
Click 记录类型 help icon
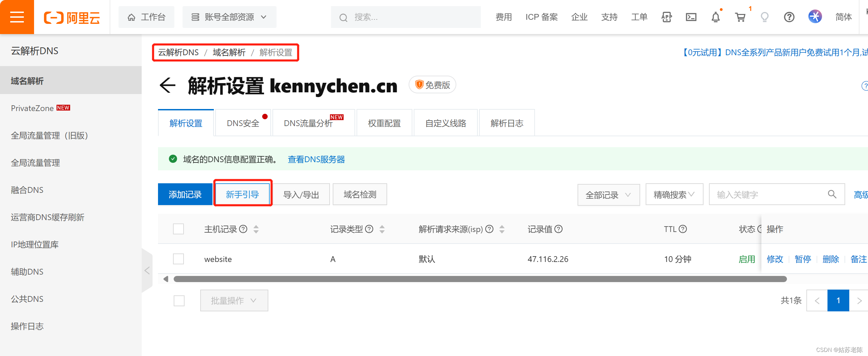369,229
